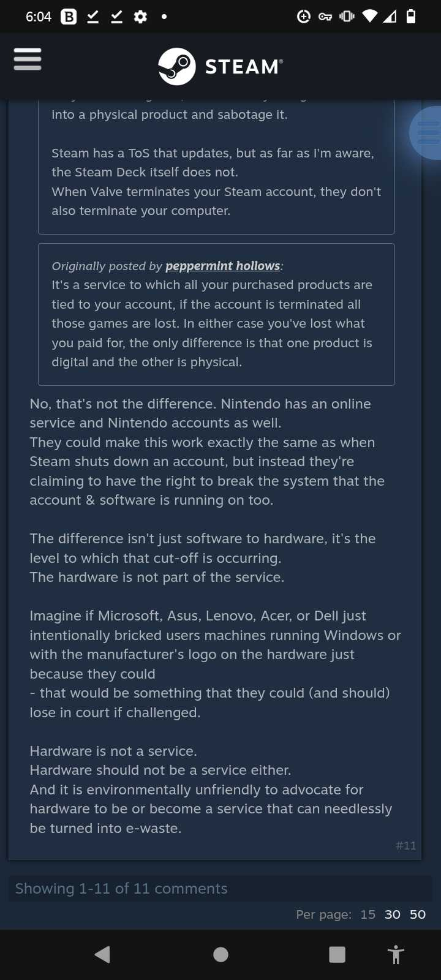Screen dimensions: 441x980
Task: Tap the battery icon in status bar
Action: pyautogui.click(x=411, y=17)
